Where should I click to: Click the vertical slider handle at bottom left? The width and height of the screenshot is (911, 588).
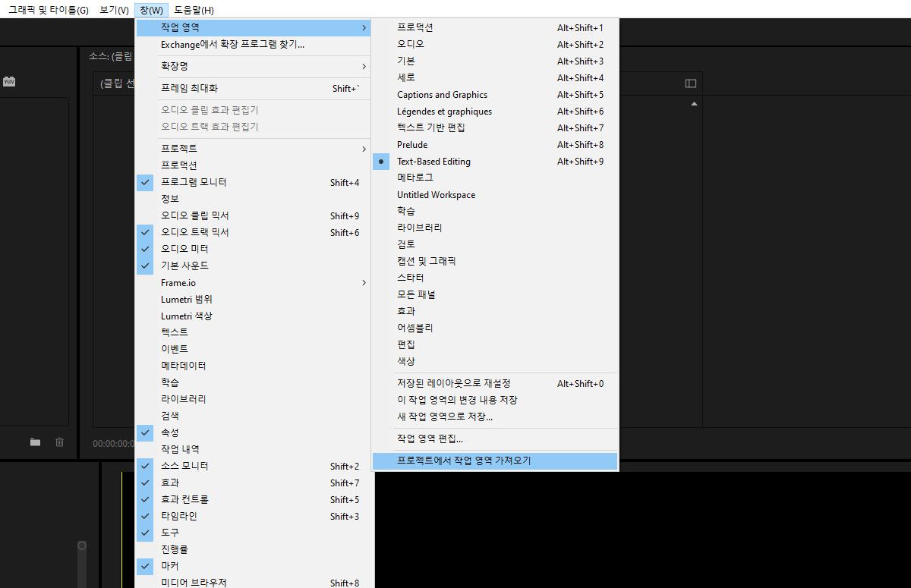(x=81, y=543)
